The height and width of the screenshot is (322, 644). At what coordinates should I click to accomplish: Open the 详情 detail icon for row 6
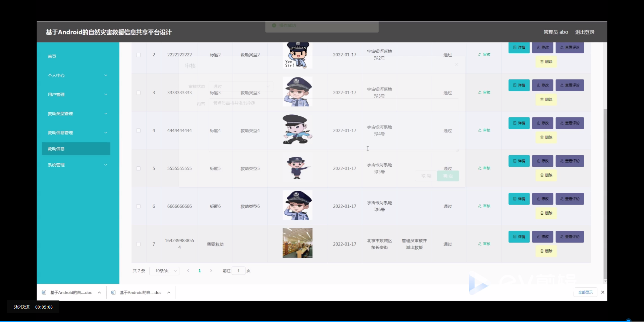tap(519, 199)
